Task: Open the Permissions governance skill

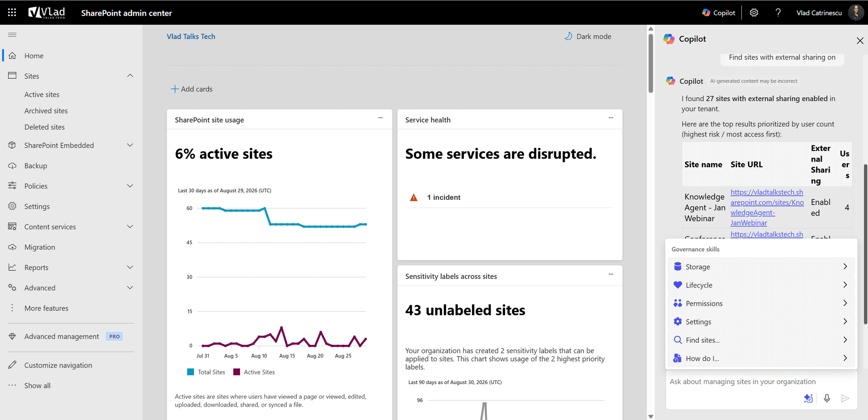Action: point(761,303)
